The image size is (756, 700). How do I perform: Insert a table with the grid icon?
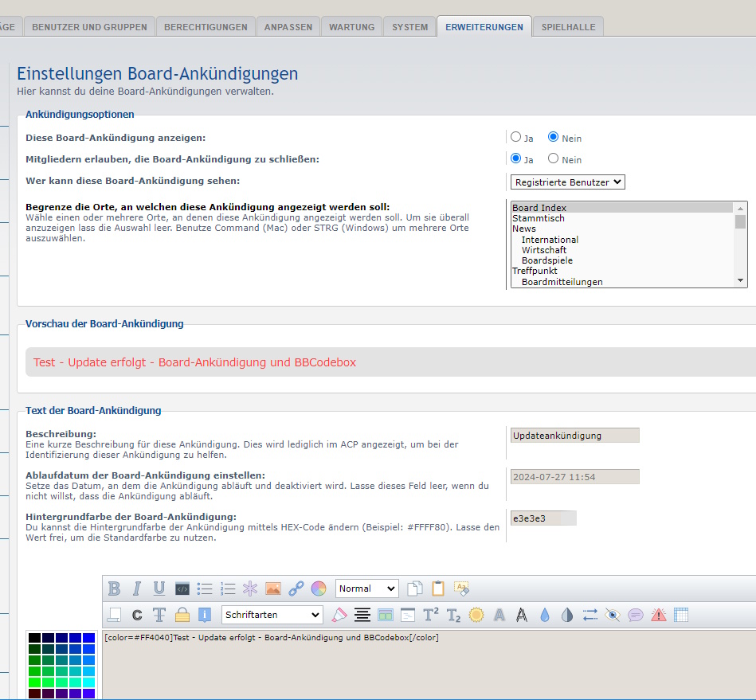coord(681,615)
